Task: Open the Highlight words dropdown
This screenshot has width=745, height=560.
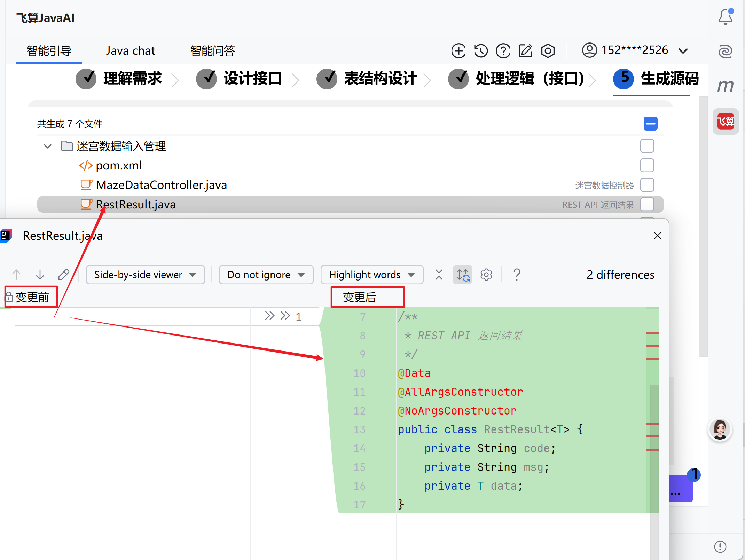Action: (371, 275)
